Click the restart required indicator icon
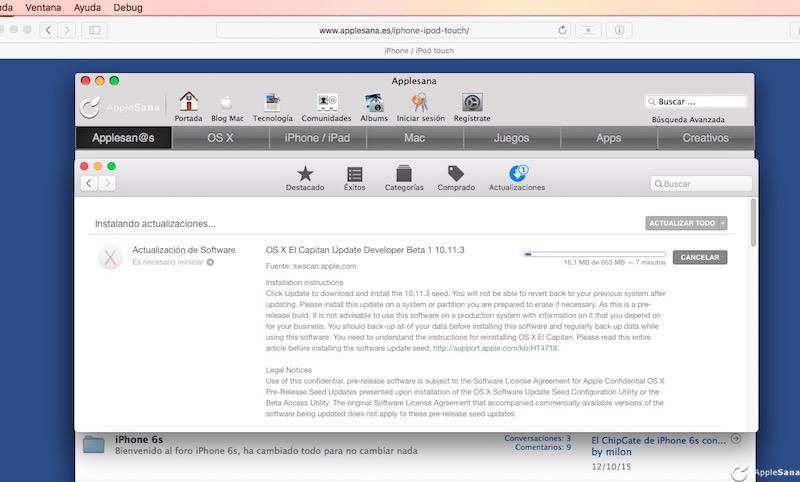The height and width of the screenshot is (482, 800). [210, 262]
